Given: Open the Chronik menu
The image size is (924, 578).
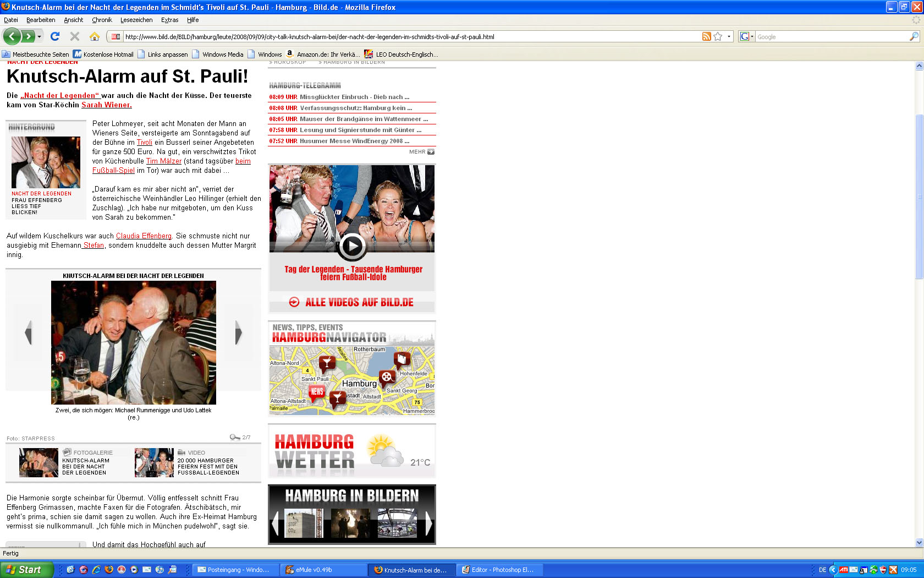Looking at the screenshot, I should coord(102,20).
